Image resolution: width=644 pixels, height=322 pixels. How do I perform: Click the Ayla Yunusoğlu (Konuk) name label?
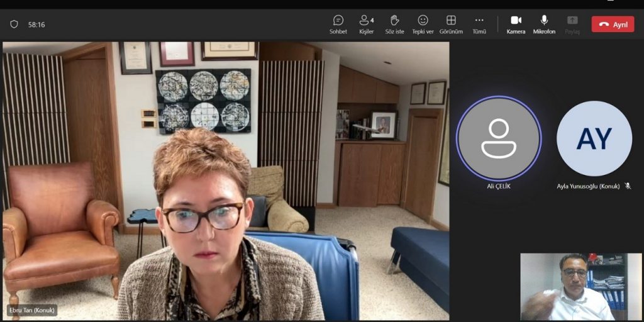click(588, 186)
